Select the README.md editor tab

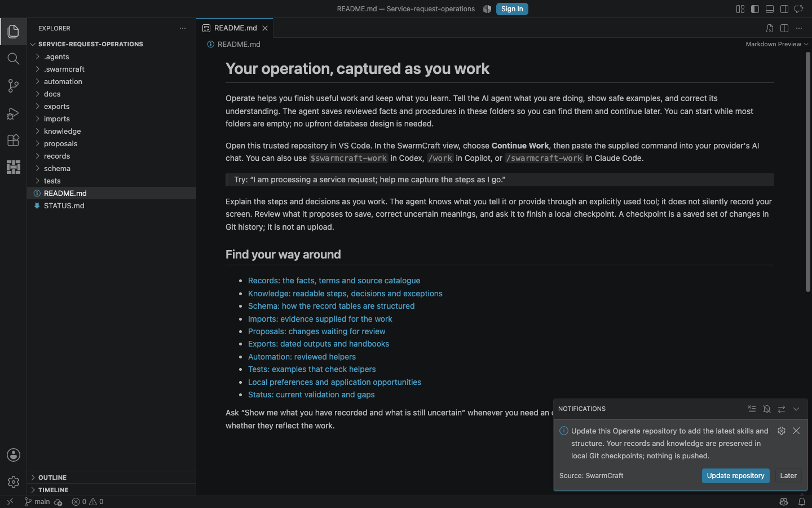(x=235, y=28)
